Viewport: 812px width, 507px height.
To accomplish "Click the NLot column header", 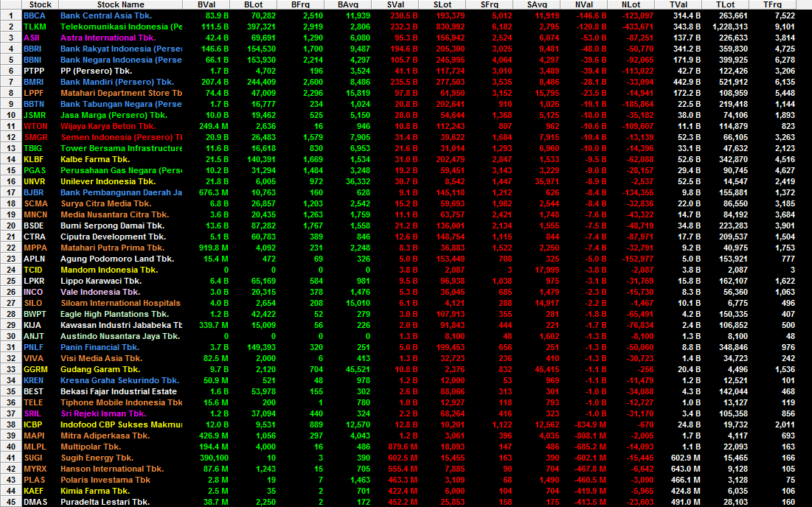I will click(631, 4).
